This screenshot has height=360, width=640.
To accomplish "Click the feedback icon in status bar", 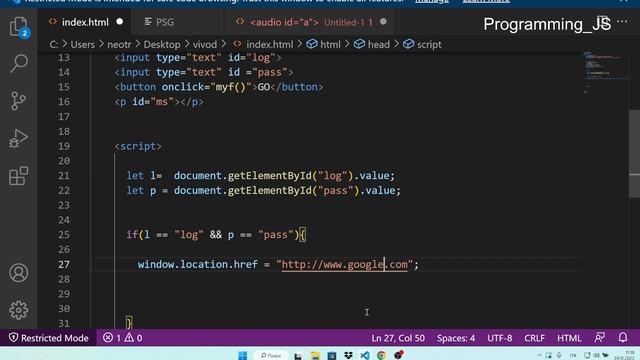I will pyautogui.click(x=600, y=338).
